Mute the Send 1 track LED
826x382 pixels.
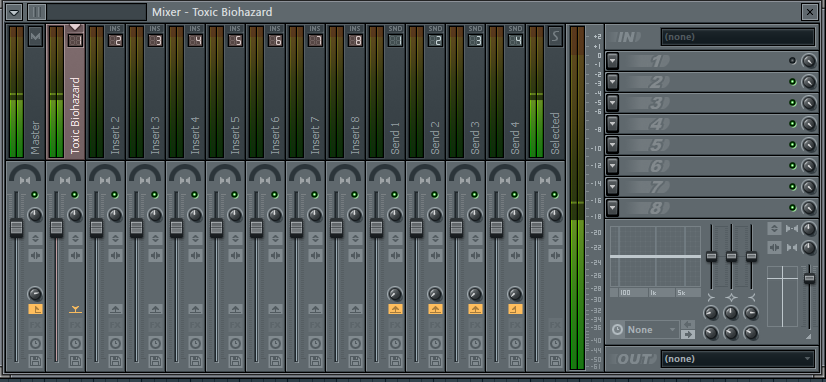pos(395,195)
